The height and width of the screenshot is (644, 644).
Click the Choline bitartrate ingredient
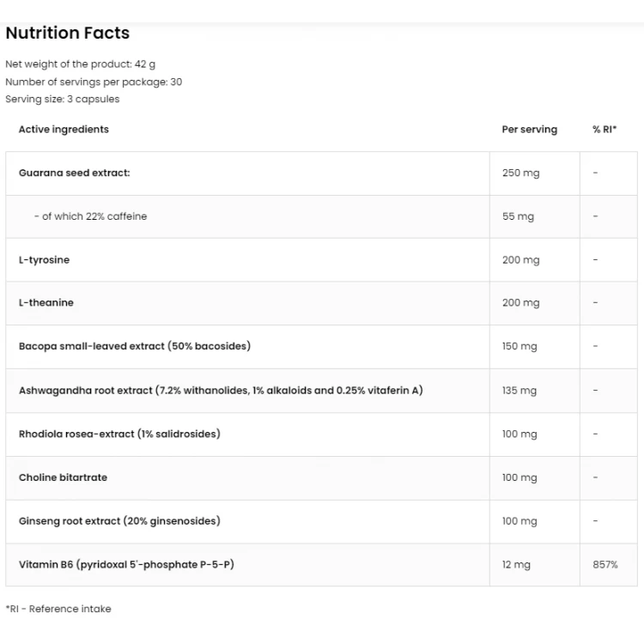[x=63, y=477]
